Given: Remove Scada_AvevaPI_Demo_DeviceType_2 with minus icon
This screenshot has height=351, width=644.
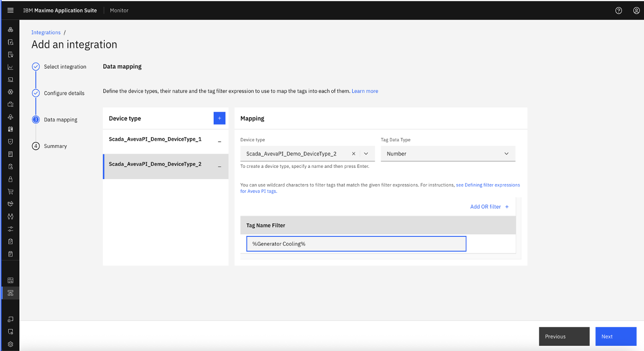Looking at the screenshot, I should pos(219,166).
